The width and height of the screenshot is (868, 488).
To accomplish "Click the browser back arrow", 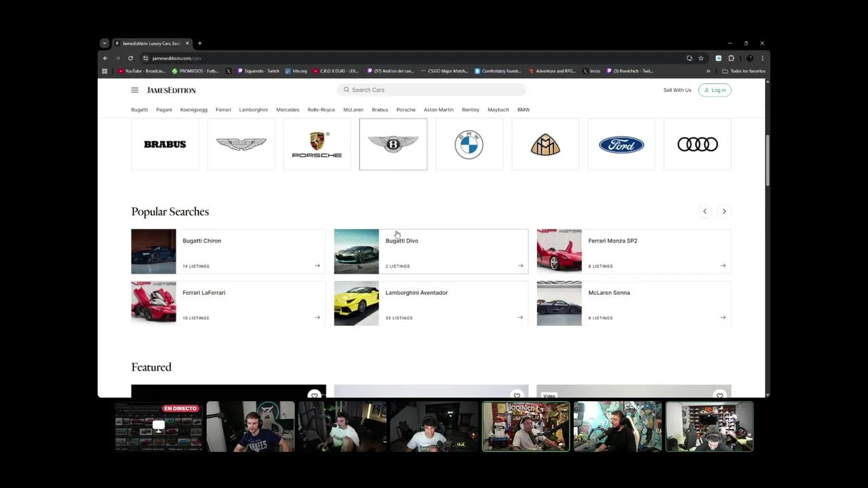I will [105, 58].
